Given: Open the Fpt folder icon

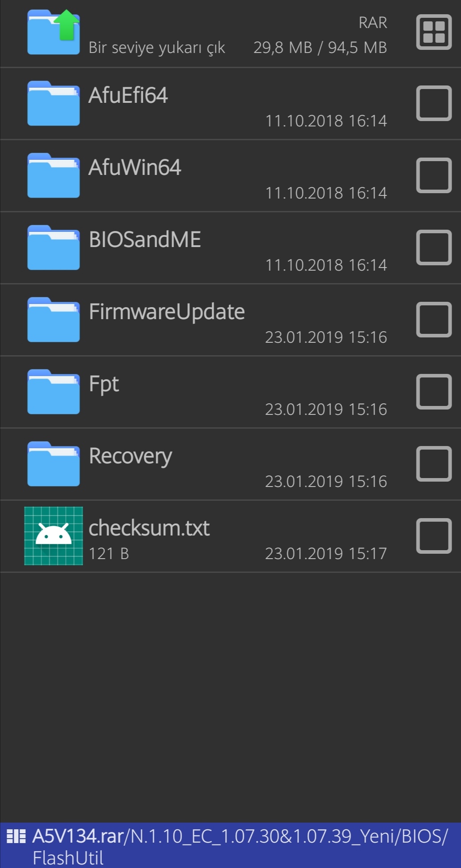Looking at the screenshot, I should tap(53, 392).
